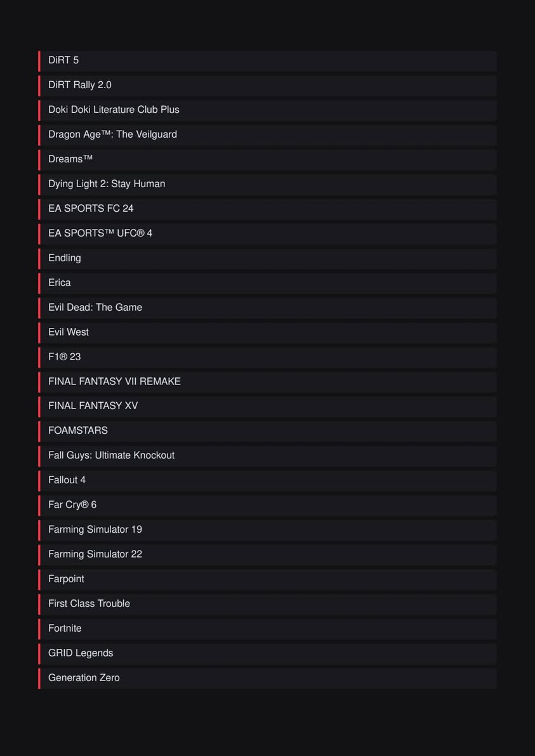
Task: Select the Evil West item
Action: (267, 332)
